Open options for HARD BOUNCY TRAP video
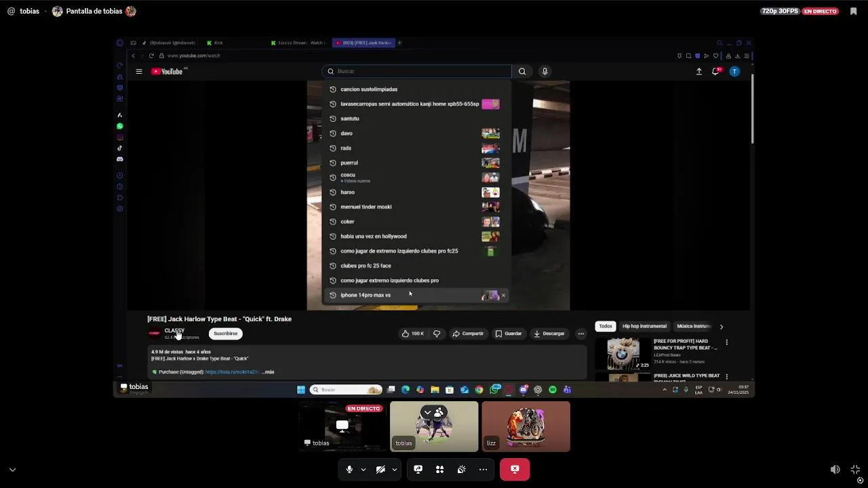 726,342
